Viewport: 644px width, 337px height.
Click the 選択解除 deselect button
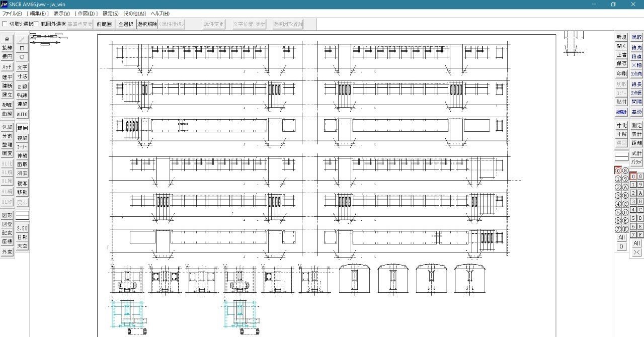click(147, 24)
